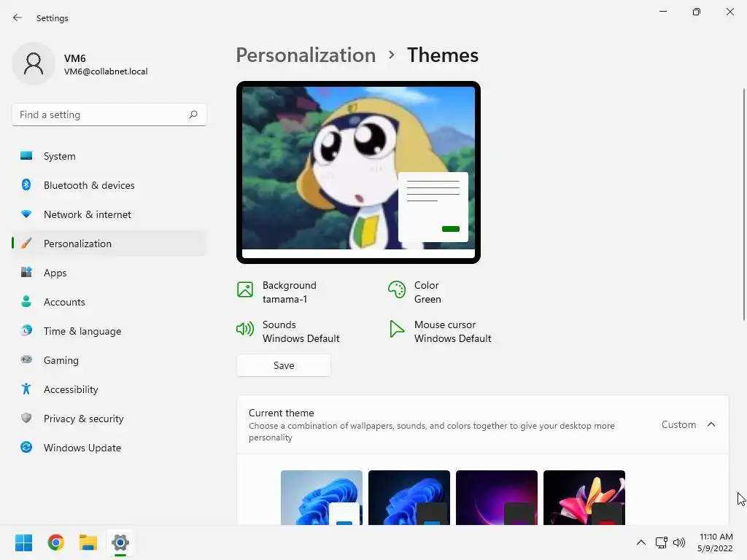
Task: Open Bluetooth & devices settings
Action: (109, 185)
